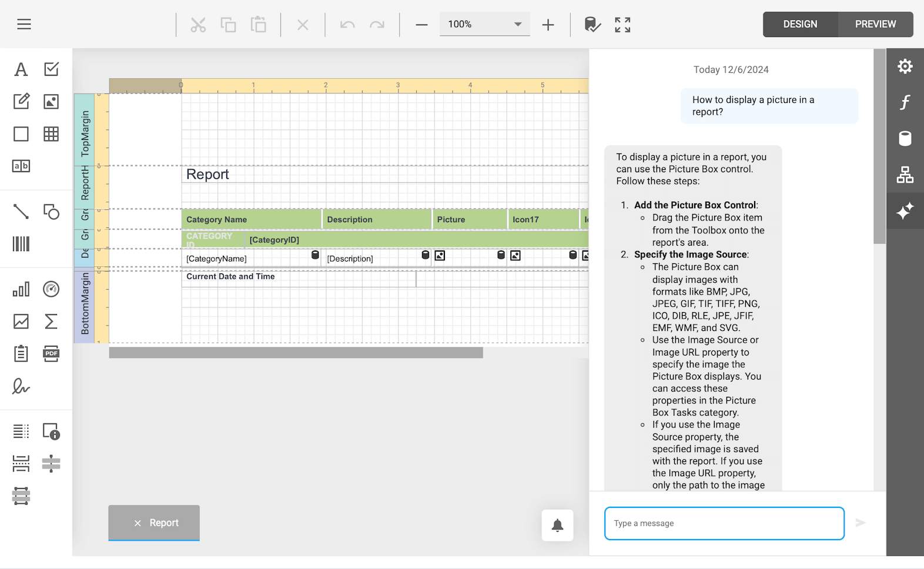The image size is (924, 569).
Task: Click the horizontal scrollbar under the report
Action: (296, 353)
